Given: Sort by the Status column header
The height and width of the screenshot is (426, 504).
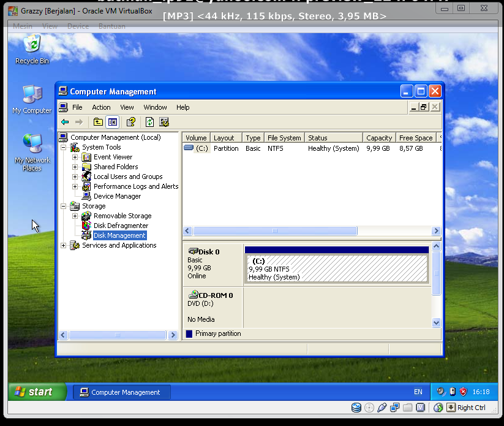Looking at the screenshot, I should tap(334, 138).
